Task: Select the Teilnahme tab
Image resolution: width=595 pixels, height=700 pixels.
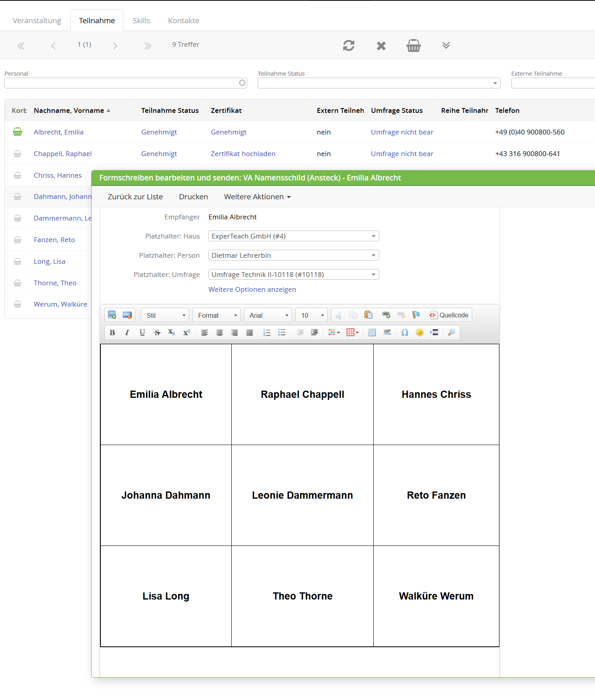Action: pyautogui.click(x=97, y=20)
